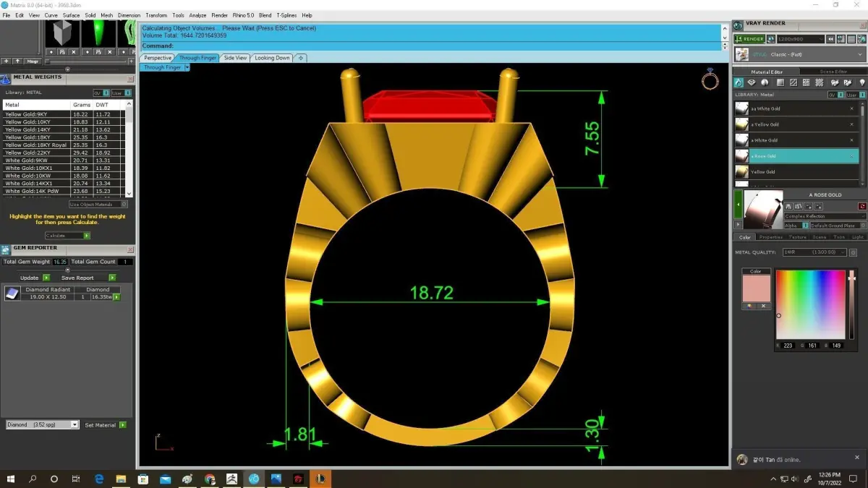This screenshot has height=488, width=868.
Task: Add a new viewport tab with plus
Action: 300,58
